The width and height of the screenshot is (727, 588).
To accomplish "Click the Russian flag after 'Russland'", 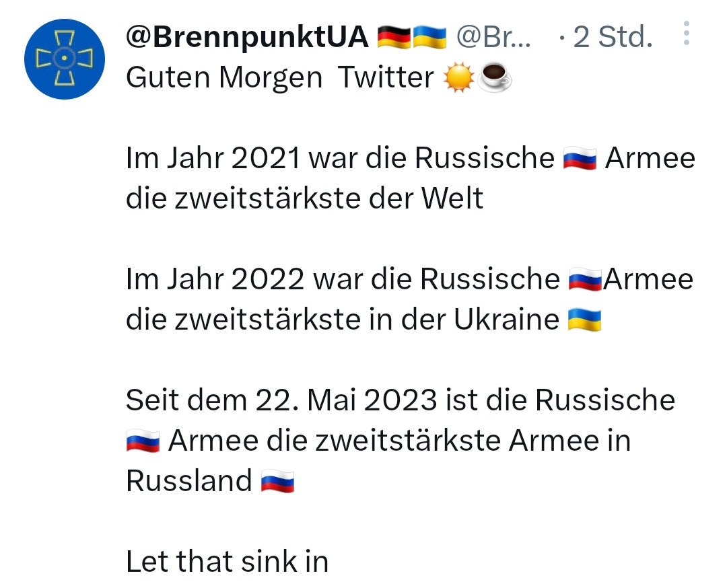I will (277, 482).
